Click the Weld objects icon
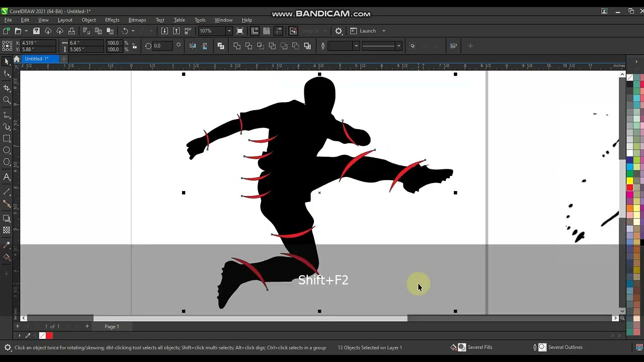This screenshot has height=362, width=644. 237,46
